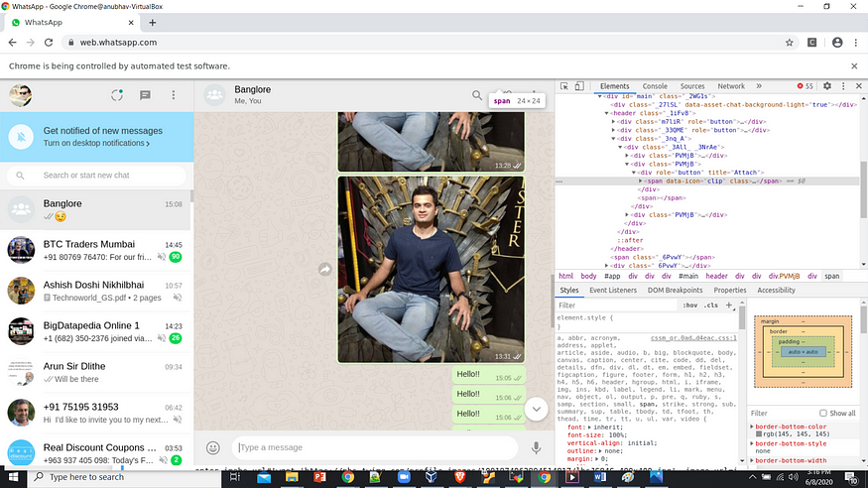Go back using Chrome back arrow
The height and width of the screenshot is (488, 868).
(12, 42)
